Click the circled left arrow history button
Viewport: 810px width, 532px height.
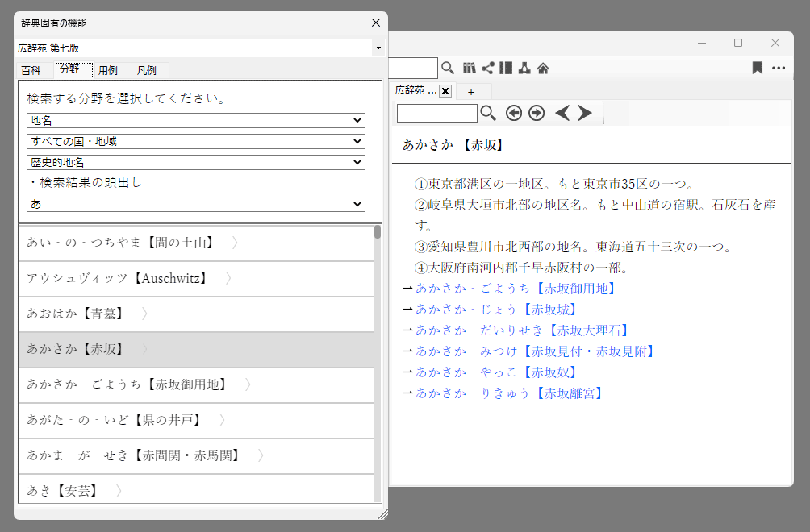click(x=514, y=113)
